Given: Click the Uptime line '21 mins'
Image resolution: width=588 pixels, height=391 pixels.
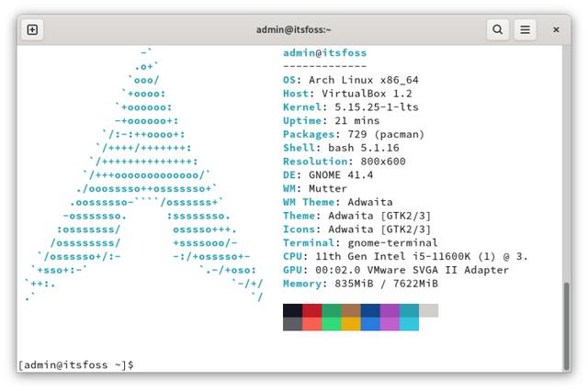Looking at the screenshot, I should [x=331, y=120].
